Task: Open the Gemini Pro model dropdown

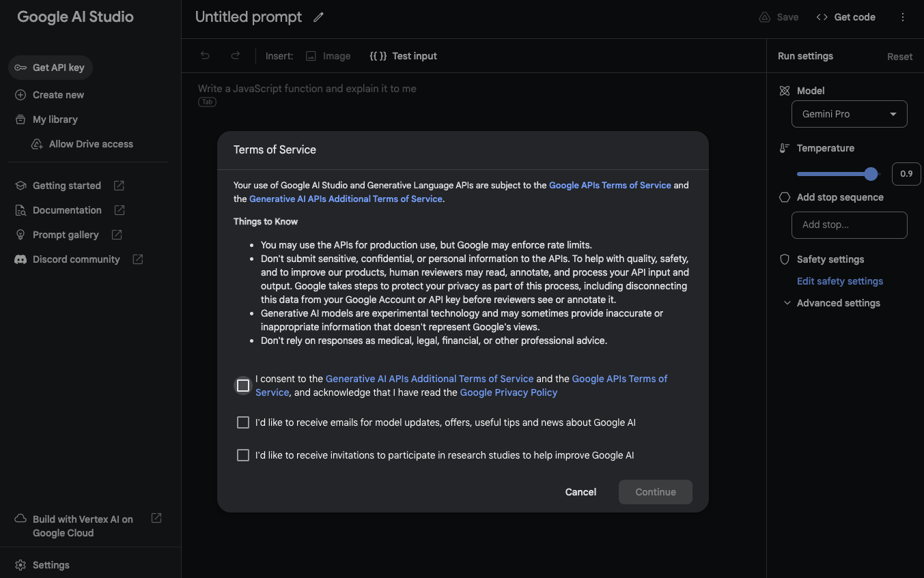Action: (x=850, y=114)
